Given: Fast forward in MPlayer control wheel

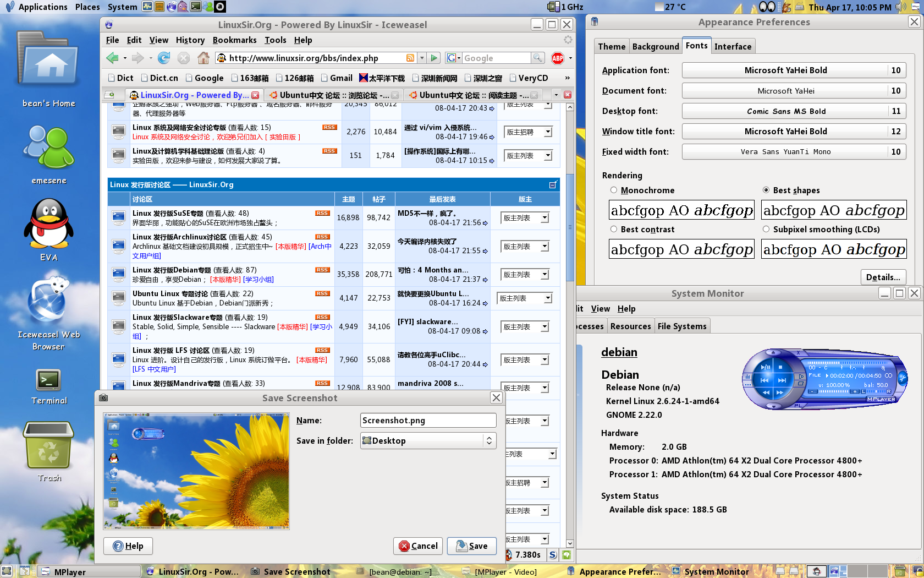Looking at the screenshot, I should 780,392.
